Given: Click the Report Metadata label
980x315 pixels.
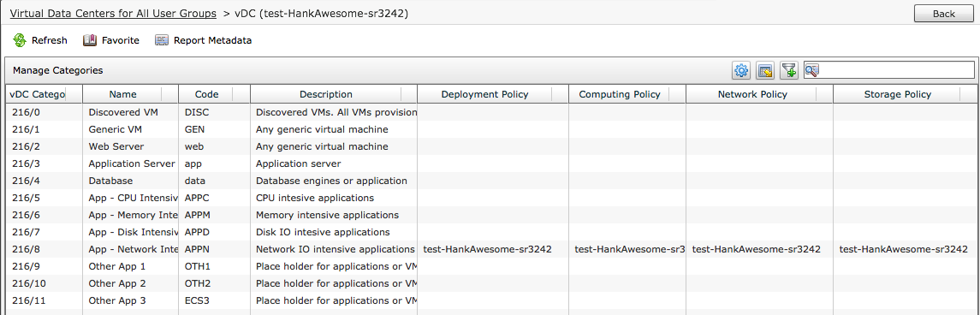Looking at the screenshot, I should click(x=212, y=40).
